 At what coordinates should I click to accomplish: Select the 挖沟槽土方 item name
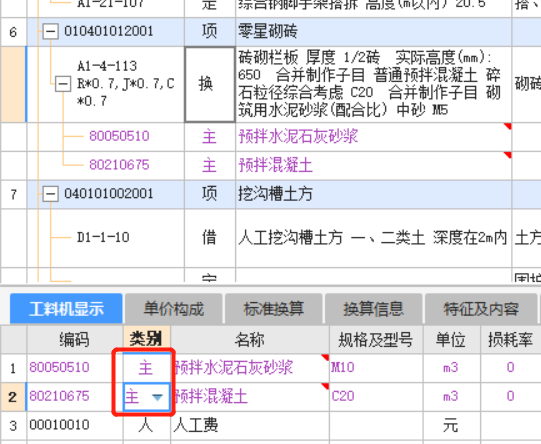pyautogui.click(x=275, y=194)
